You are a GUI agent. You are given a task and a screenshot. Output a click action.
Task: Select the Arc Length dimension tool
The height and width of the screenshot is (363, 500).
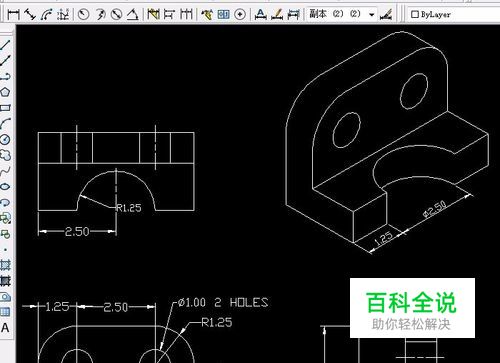tap(47, 14)
